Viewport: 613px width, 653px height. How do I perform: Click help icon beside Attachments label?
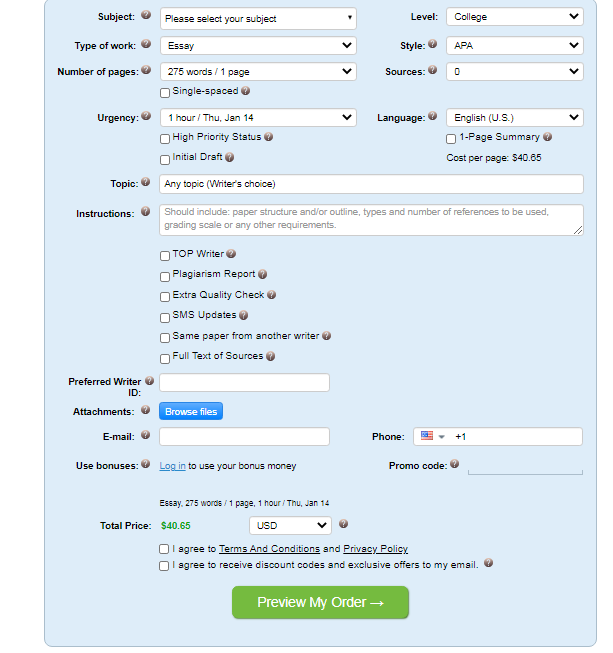(145, 410)
